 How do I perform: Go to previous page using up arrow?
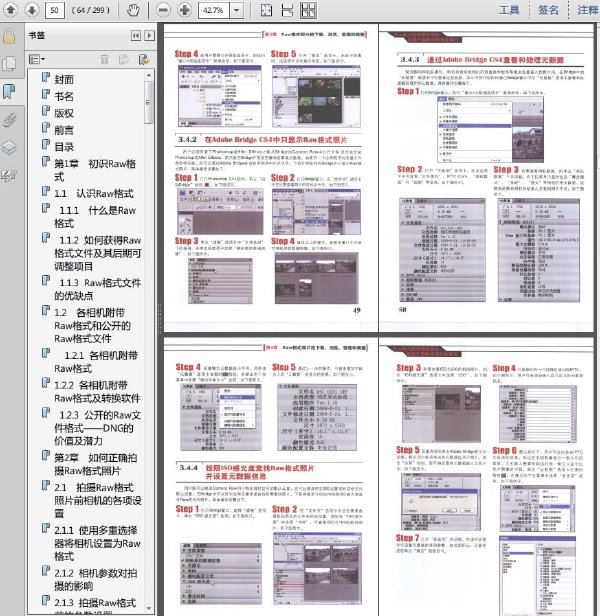click(x=11, y=10)
